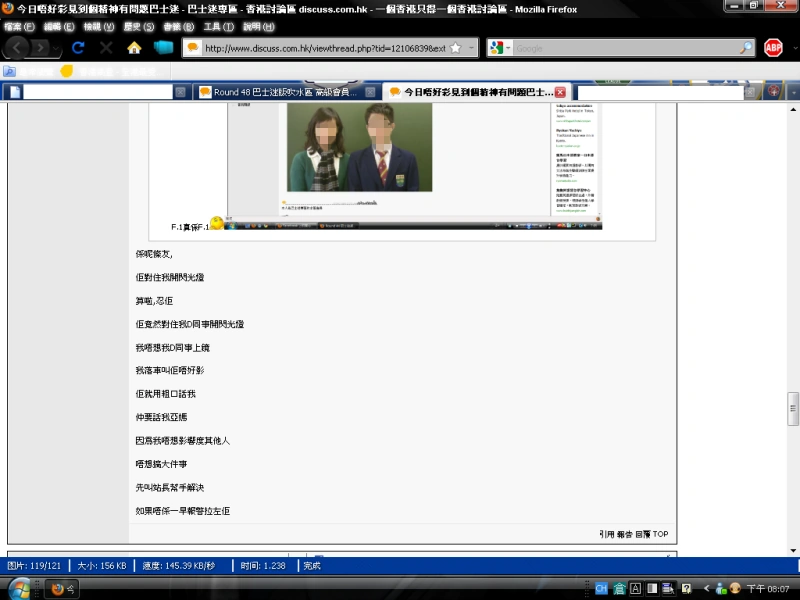The image size is (800, 600).
Task: Bookmark this page with the star icon
Action: point(456,48)
